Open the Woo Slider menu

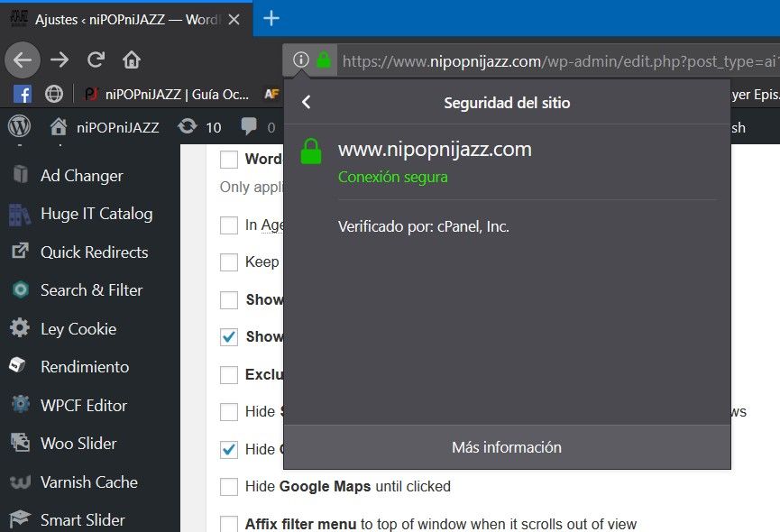(x=78, y=444)
